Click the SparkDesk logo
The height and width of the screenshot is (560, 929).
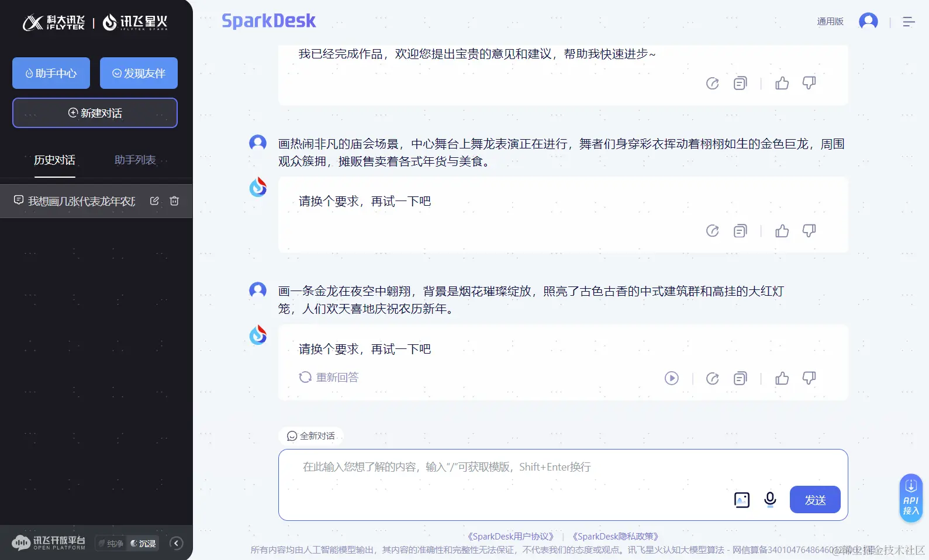tap(269, 21)
